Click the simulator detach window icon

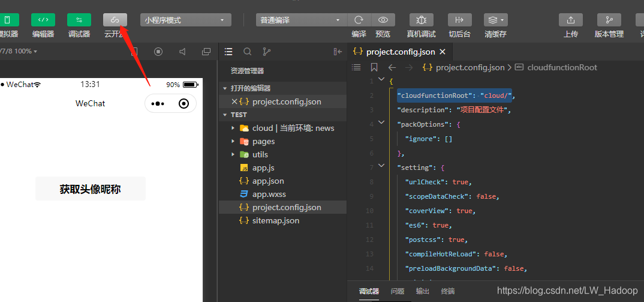(206, 52)
